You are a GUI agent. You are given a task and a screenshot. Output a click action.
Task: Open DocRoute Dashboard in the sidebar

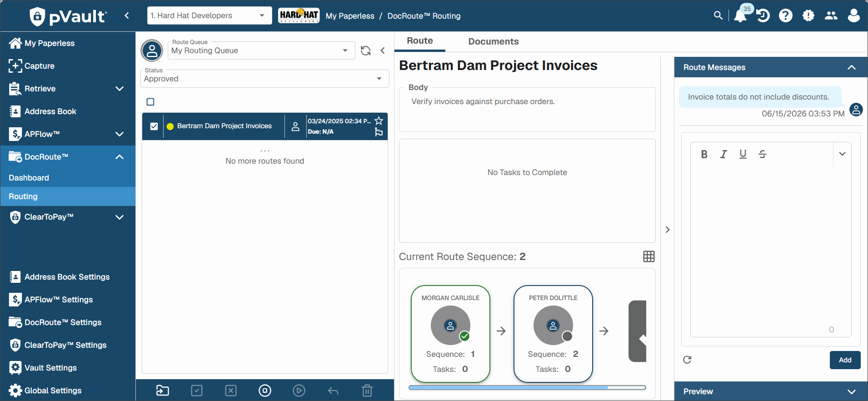pyautogui.click(x=68, y=178)
